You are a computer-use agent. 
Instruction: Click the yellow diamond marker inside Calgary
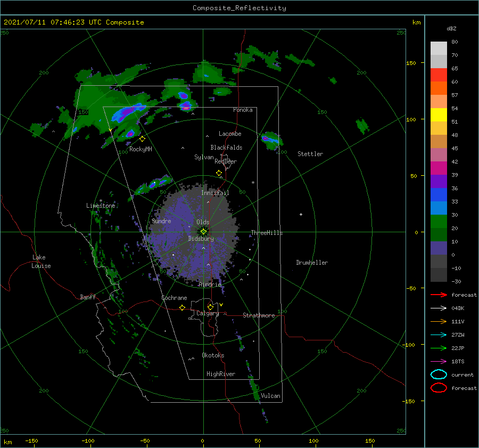(x=210, y=307)
